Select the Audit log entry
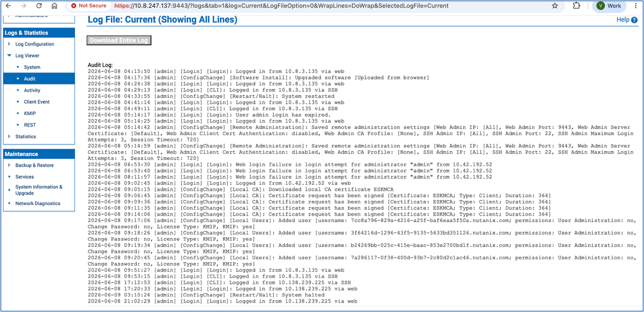This screenshot has height=312, width=644. coord(39,79)
